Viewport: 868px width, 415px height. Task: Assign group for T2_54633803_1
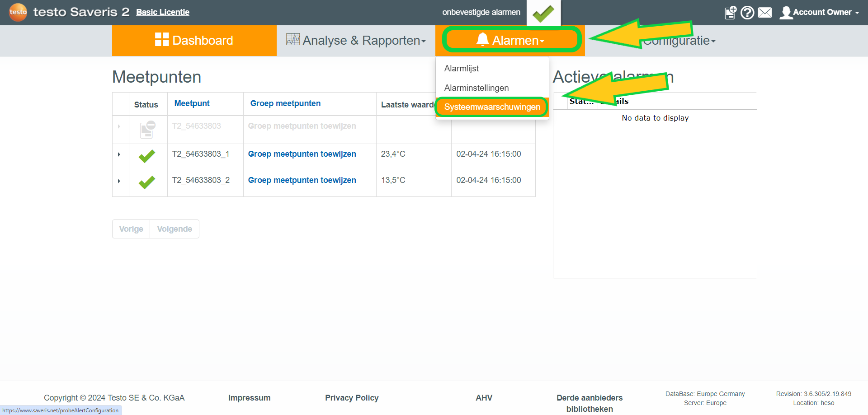[x=302, y=154]
